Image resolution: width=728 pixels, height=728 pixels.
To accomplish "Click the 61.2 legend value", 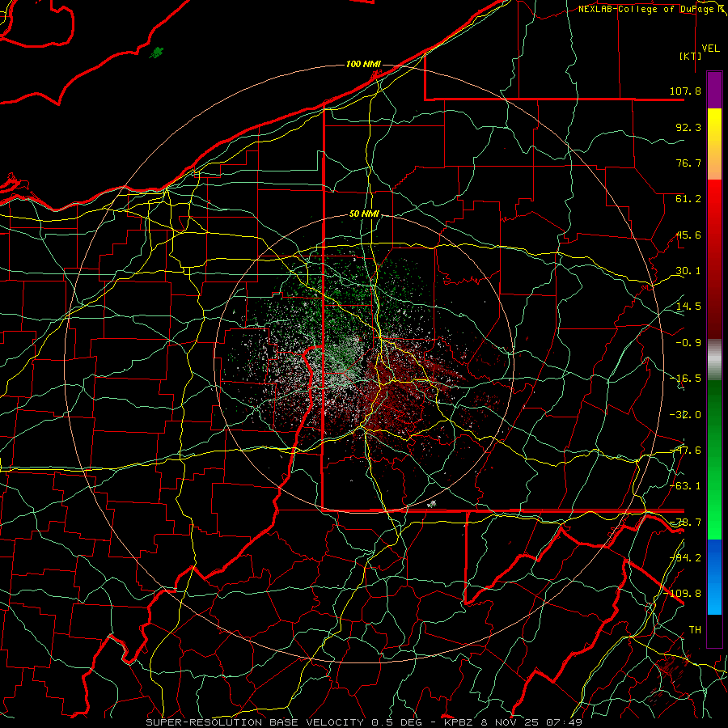I will tap(688, 199).
